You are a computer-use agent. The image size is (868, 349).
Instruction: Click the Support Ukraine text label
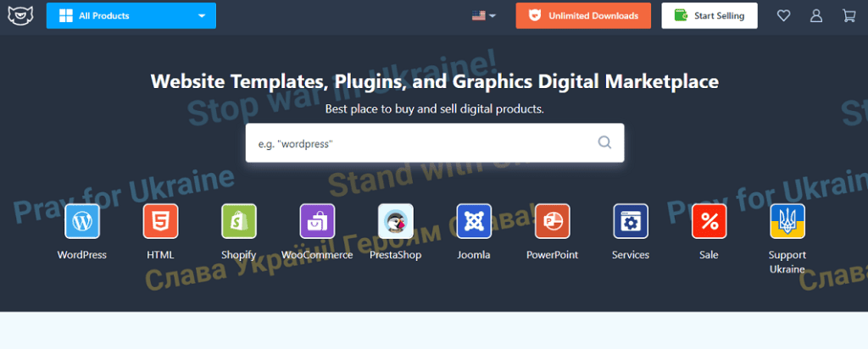tap(787, 262)
